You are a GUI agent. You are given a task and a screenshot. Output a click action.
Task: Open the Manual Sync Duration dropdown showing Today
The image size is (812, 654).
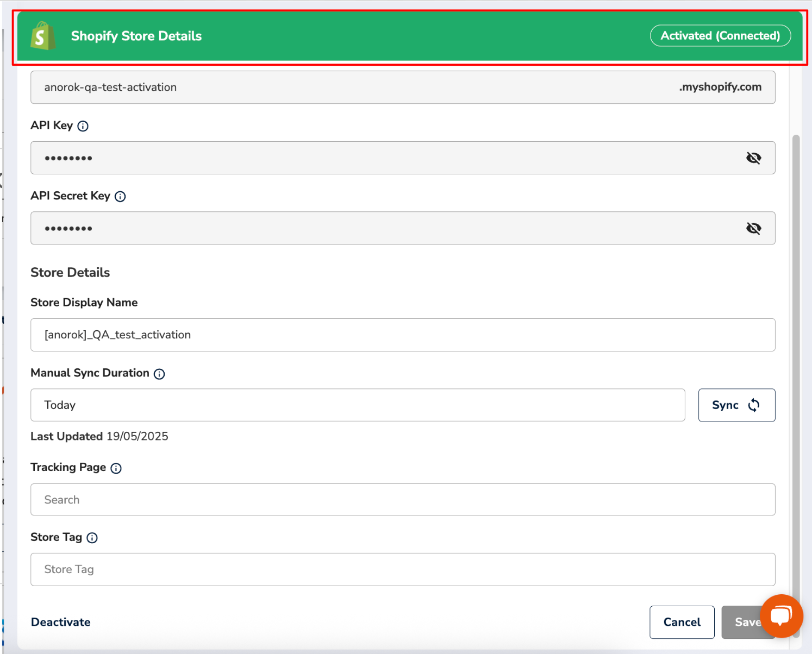click(x=358, y=405)
